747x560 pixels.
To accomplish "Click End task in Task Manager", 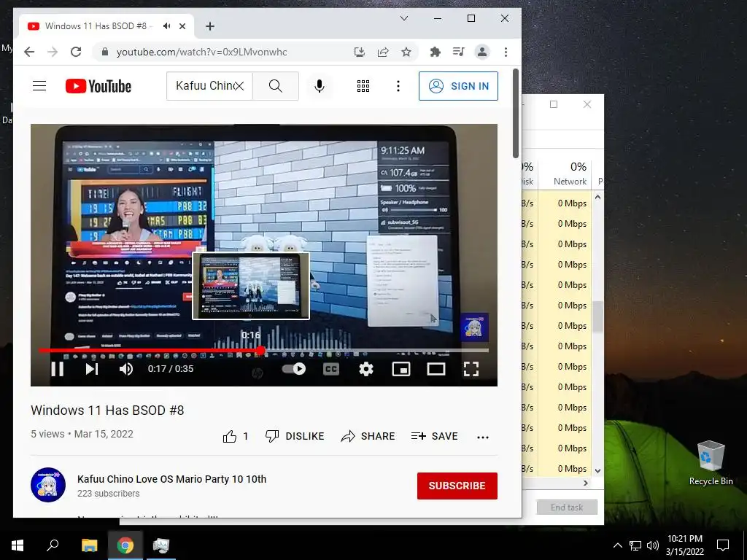I will 567,507.
